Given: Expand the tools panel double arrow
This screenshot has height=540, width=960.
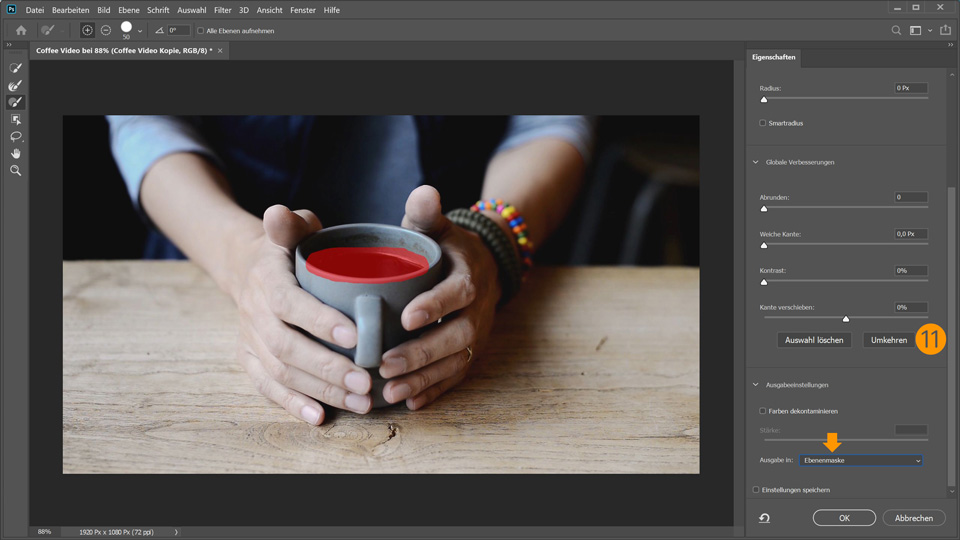Looking at the screenshot, I should (x=9, y=45).
